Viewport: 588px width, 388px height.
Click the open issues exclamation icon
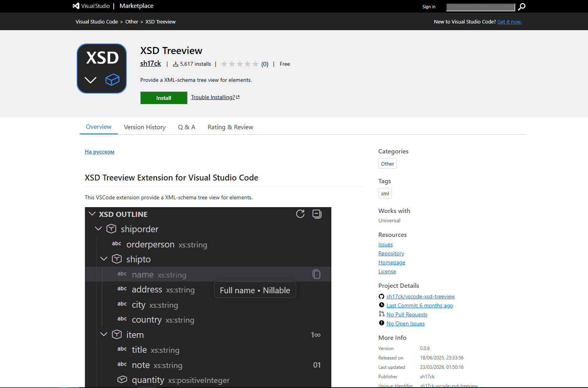(x=381, y=323)
